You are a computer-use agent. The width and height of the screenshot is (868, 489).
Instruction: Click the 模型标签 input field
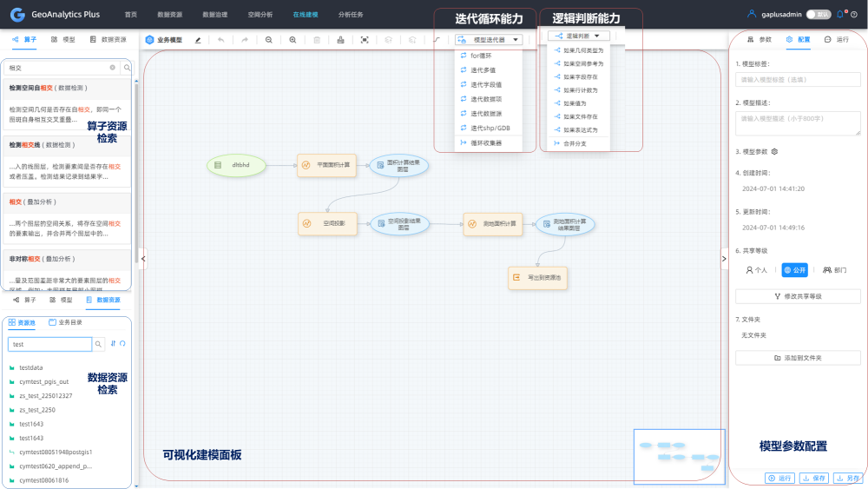click(x=798, y=80)
